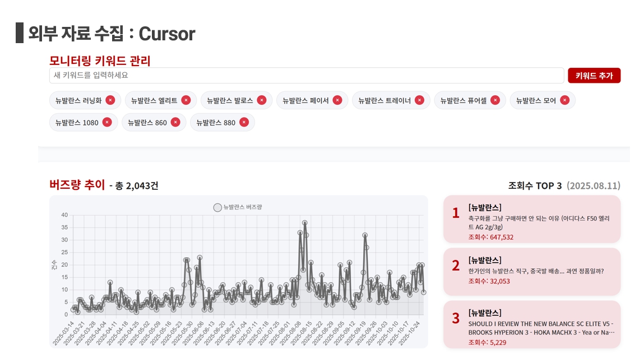Click the 모니터링 키워드 관리 heading

pos(100,61)
